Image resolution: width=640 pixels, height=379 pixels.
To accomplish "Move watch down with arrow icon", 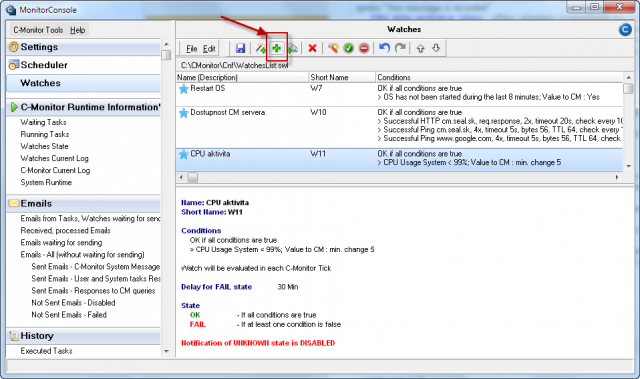I will [436, 48].
